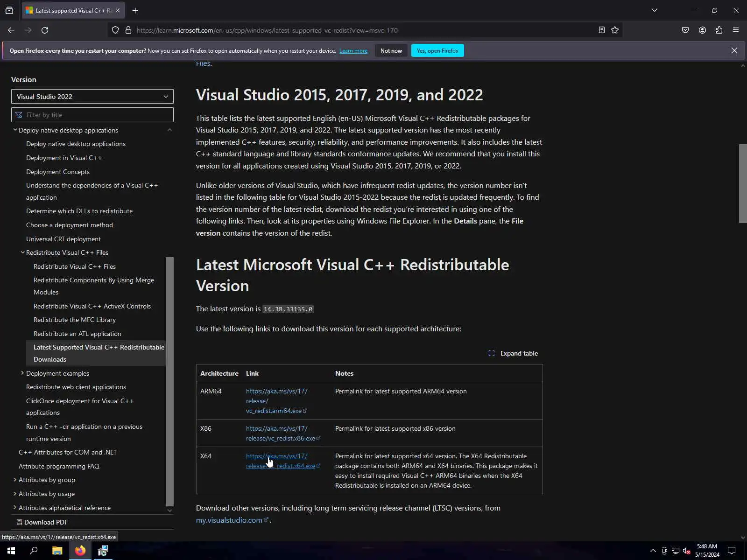
Task: Open Deployment in Visual C++ article
Action: point(64,158)
